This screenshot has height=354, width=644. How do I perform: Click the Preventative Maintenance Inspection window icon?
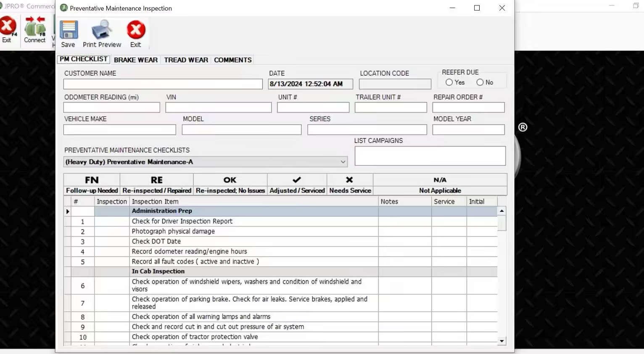63,8
